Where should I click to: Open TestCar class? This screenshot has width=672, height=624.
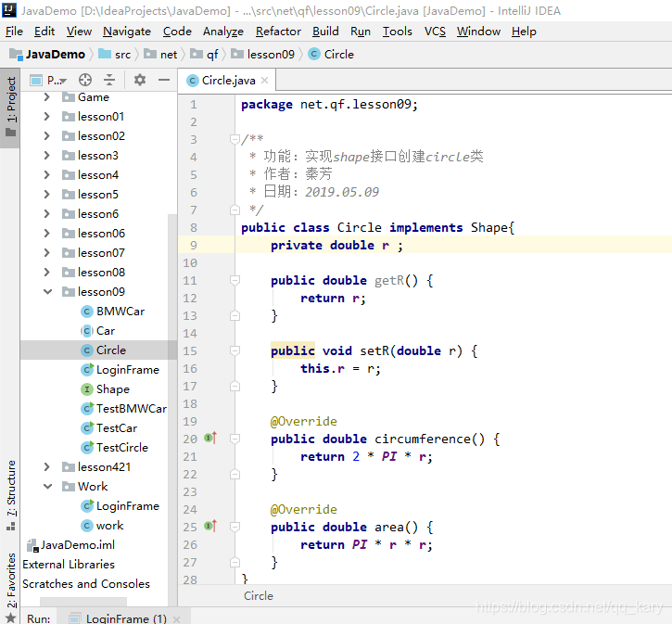pyautogui.click(x=109, y=428)
